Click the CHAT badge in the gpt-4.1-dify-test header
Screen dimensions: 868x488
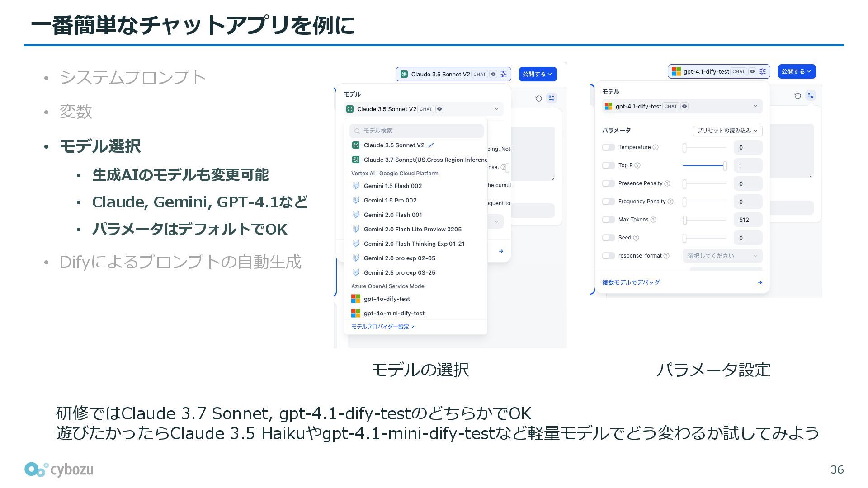point(739,71)
